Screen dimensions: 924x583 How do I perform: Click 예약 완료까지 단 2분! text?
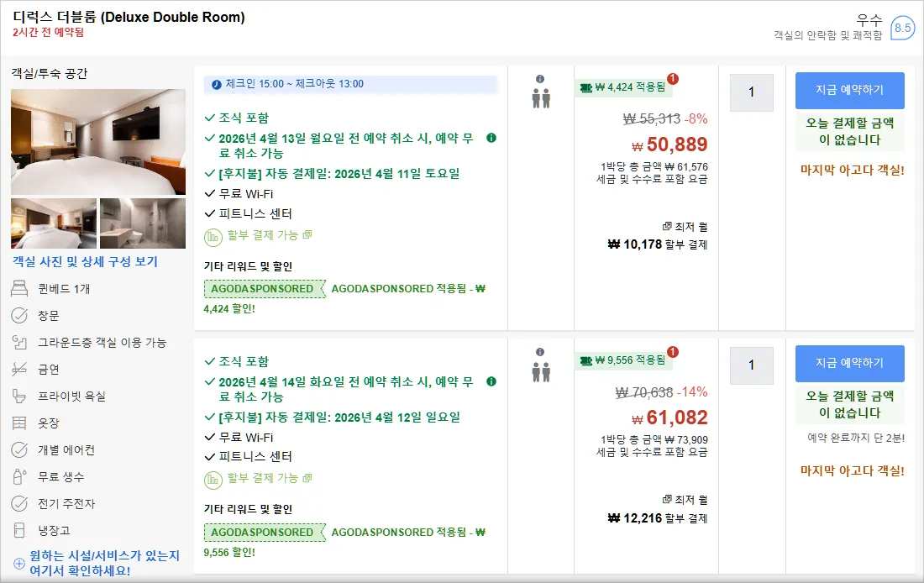coord(856,438)
